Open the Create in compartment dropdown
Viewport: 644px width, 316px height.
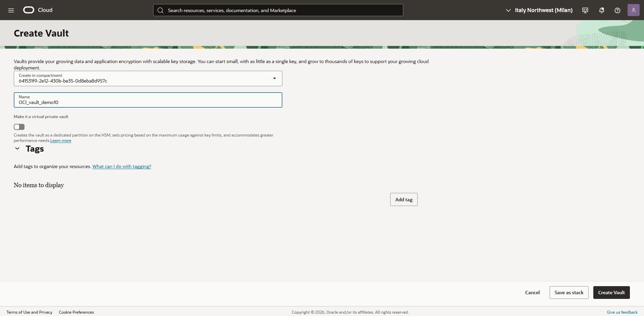tap(148, 78)
